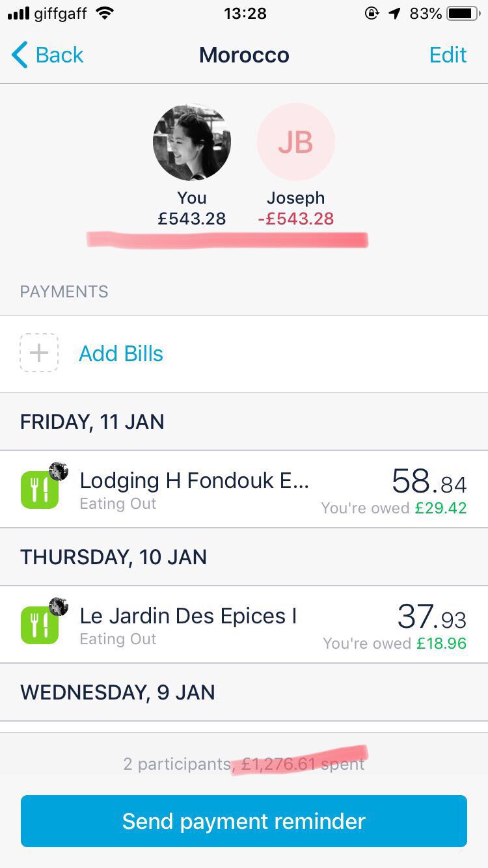This screenshot has height=868, width=488.
Task: Tap Joseph's negative balance -£543.28
Action: (x=296, y=219)
